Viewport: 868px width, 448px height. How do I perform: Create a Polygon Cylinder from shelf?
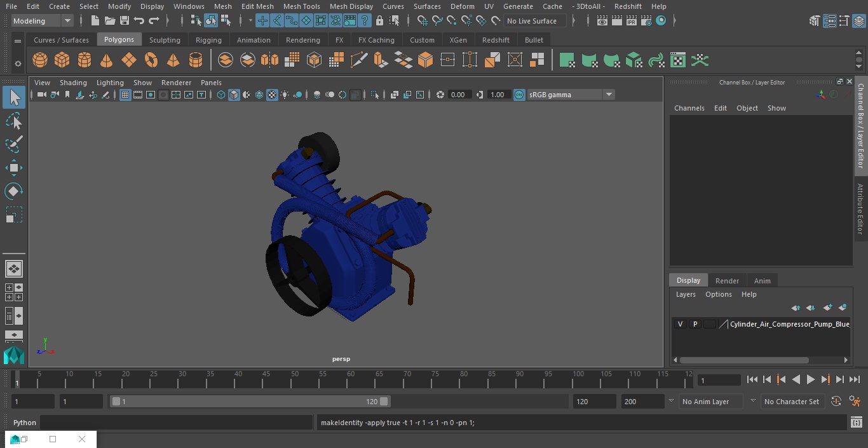(85, 60)
